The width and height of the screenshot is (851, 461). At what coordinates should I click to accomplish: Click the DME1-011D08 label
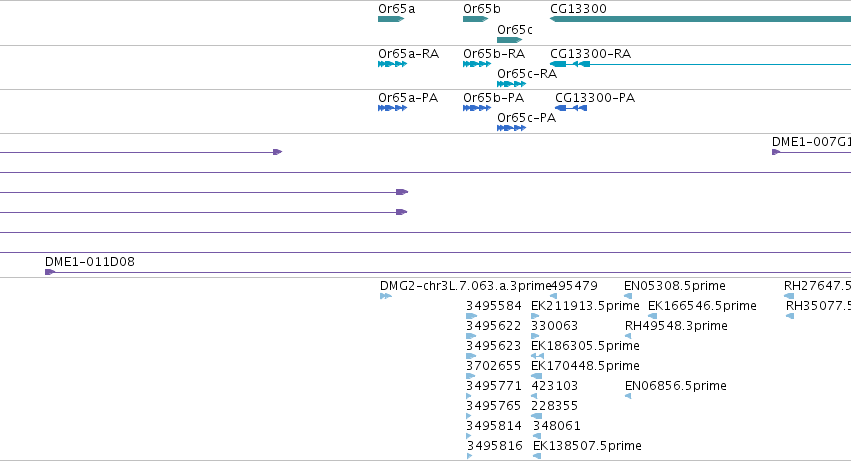(90, 262)
